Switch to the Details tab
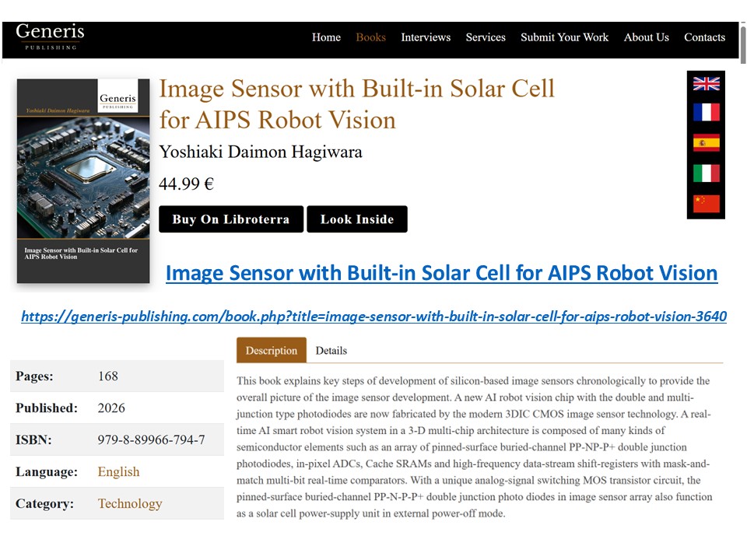This screenshot has height=560, width=747. click(331, 351)
